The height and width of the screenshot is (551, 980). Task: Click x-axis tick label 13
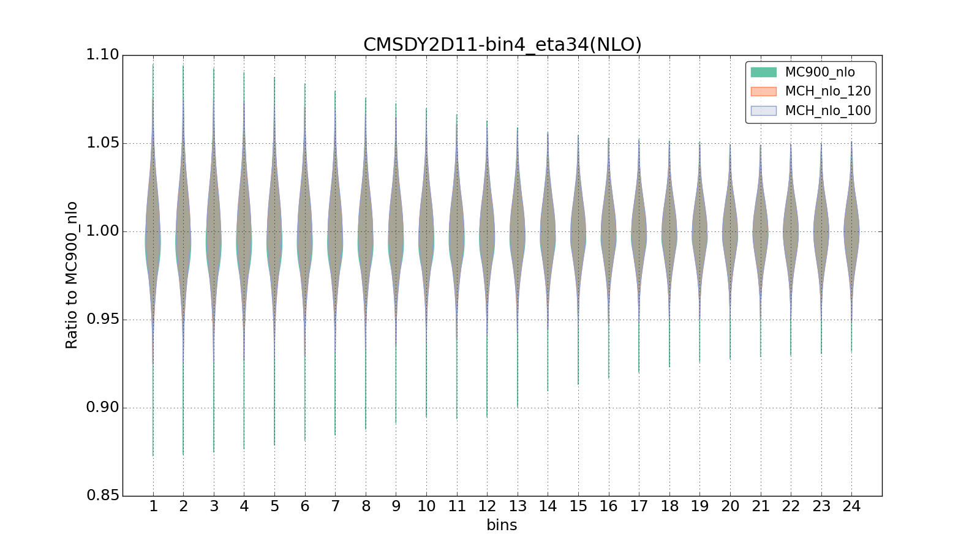(x=518, y=506)
